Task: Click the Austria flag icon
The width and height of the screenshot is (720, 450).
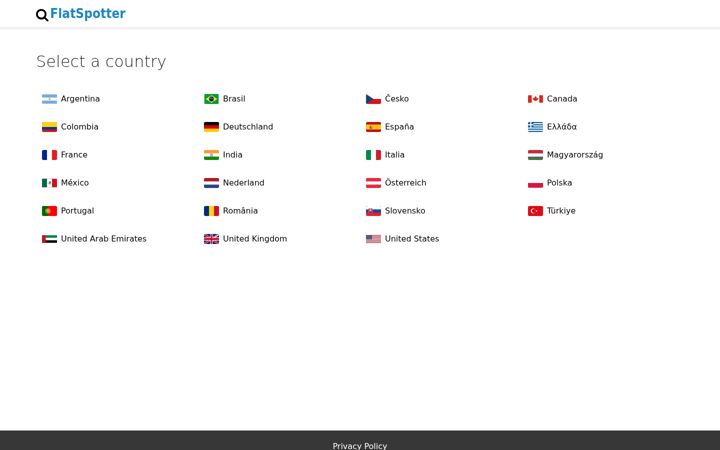Action: click(x=373, y=183)
